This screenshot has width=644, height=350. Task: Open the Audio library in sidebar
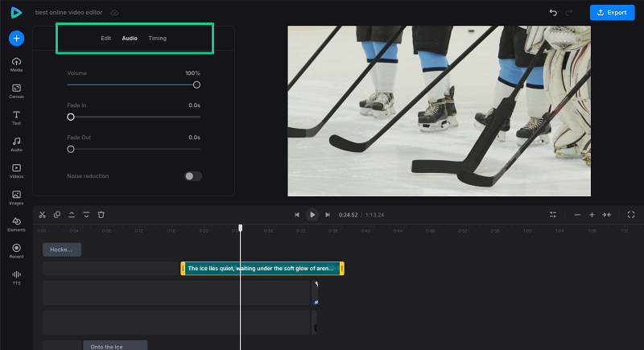tap(16, 145)
